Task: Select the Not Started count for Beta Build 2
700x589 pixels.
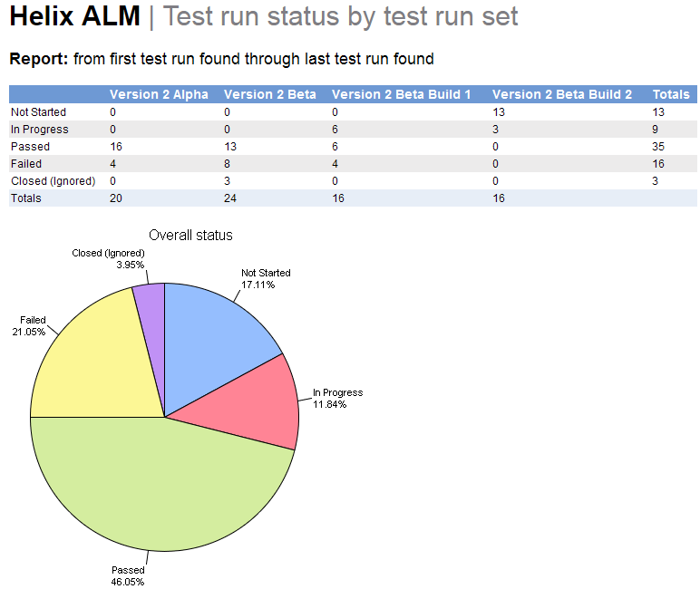Action: coord(498,112)
